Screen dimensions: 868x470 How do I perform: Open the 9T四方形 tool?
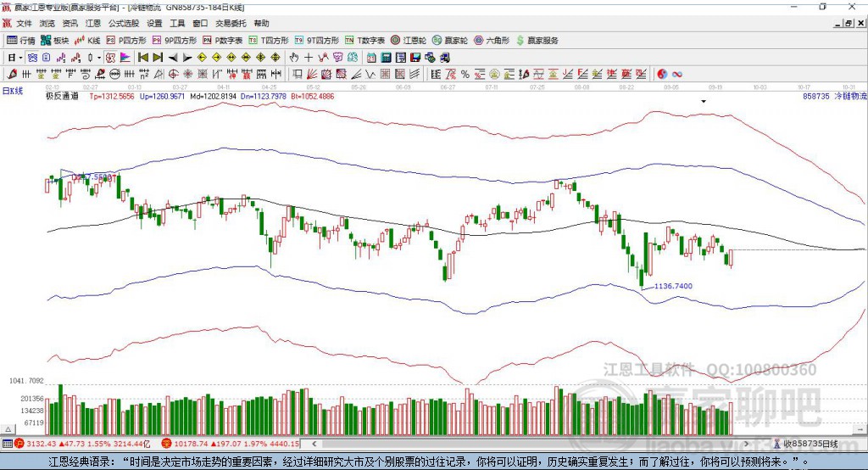tap(316, 41)
